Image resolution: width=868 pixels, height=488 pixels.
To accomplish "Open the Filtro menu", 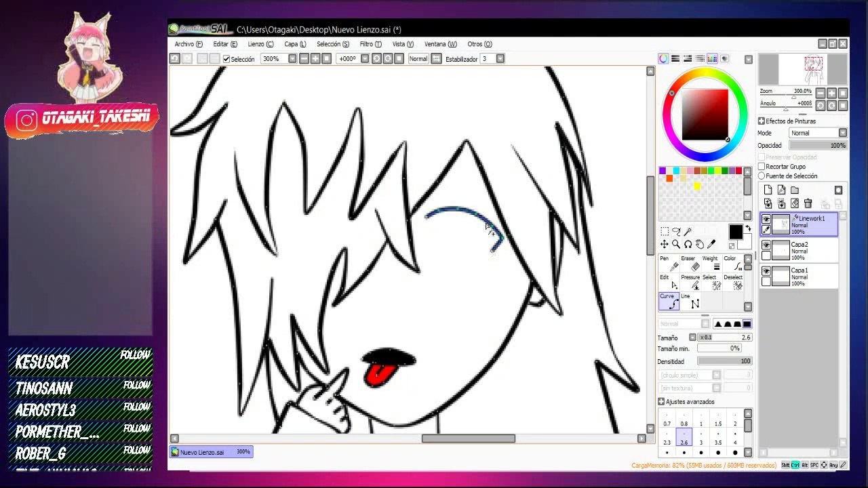I will (x=370, y=44).
